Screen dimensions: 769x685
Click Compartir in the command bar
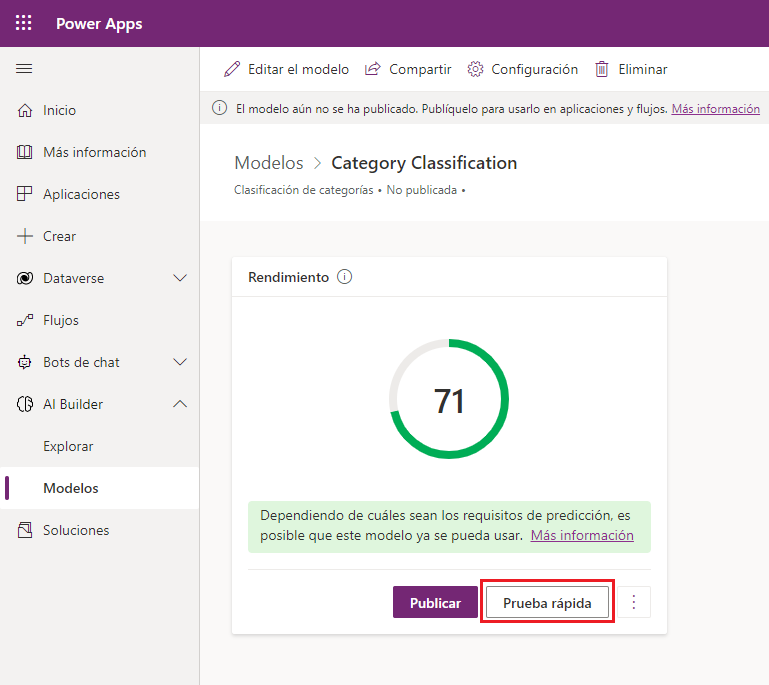point(408,69)
